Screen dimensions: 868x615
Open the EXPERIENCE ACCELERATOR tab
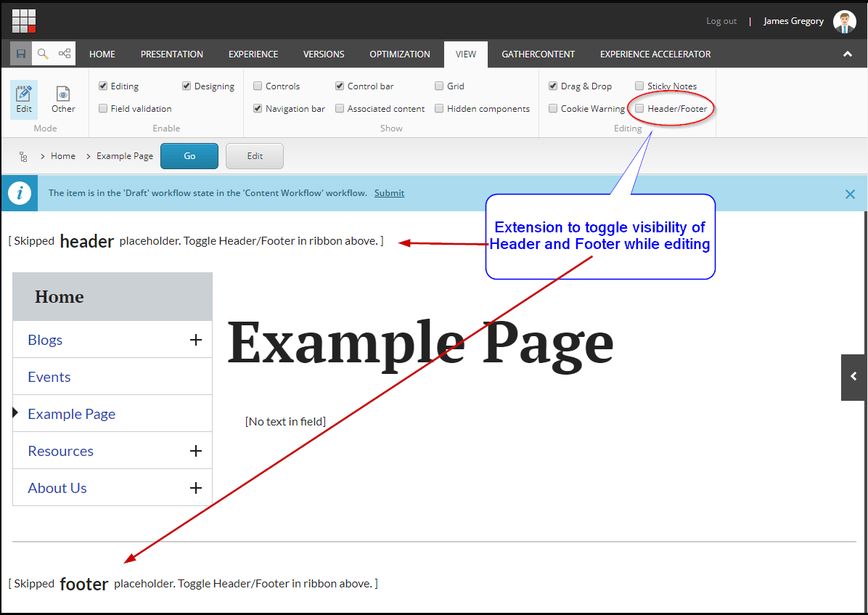pos(655,54)
